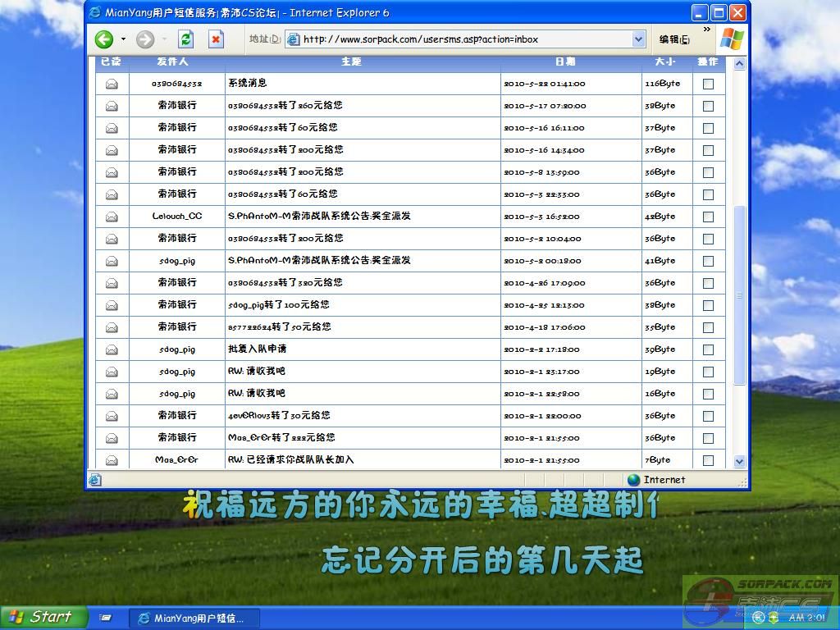840x630 pixels.
Task: Open the 编辑(E) menu
Action: click(674, 39)
